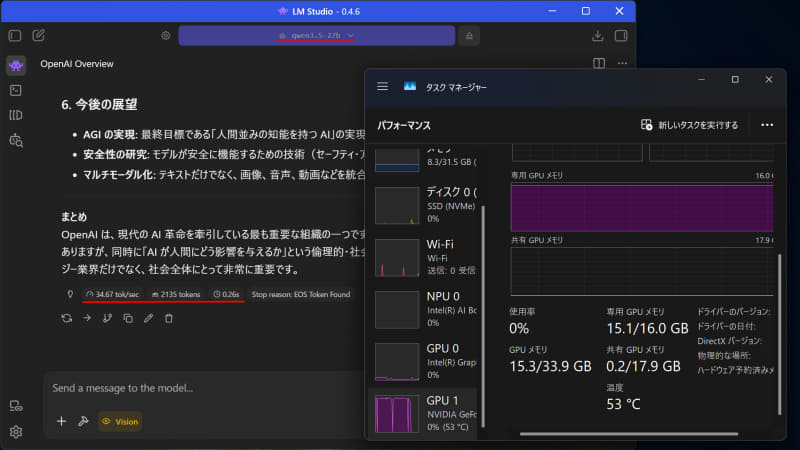Branch the conversation with the fork icon
The width and height of the screenshot is (800, 450).
click(x=107, y=318)
